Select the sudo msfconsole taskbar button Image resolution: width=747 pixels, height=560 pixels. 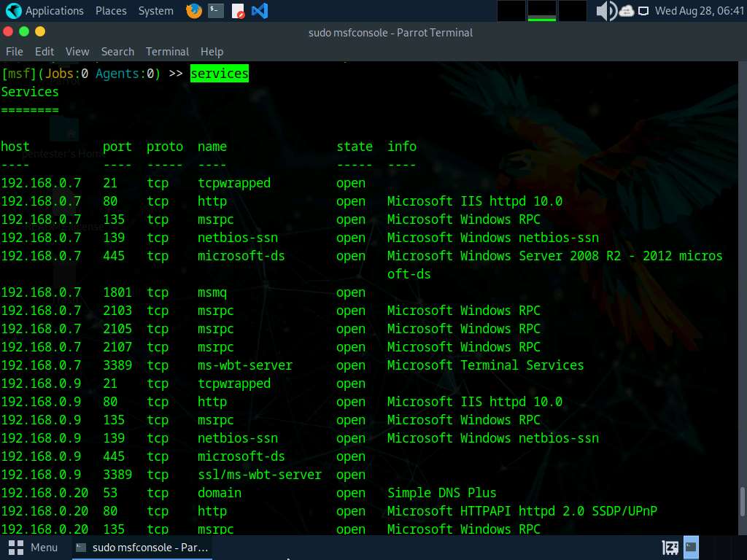pos(142,548)
